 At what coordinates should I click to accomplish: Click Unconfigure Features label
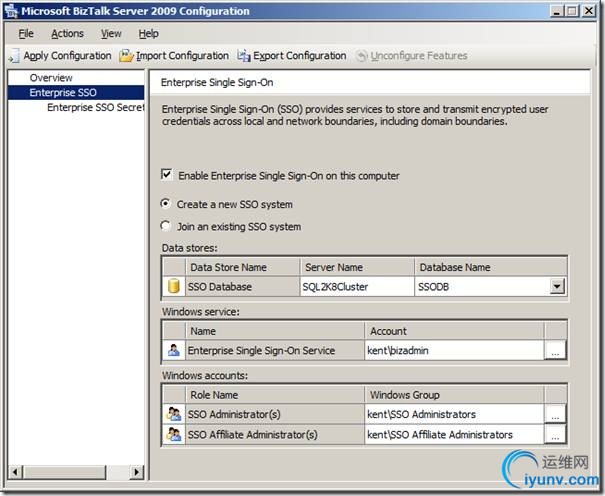tap(419, 56)
